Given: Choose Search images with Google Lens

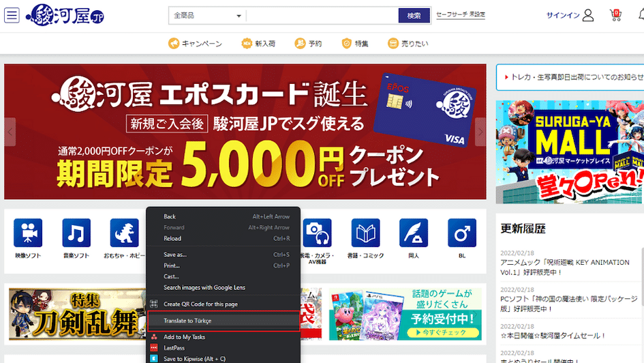Looking at the screenshot, I should [x=224, y=288].
